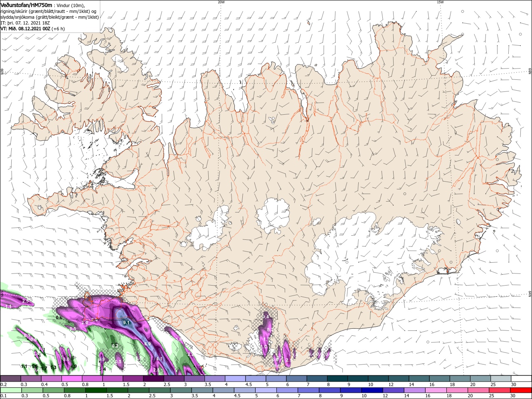532x399 pixels.
Task: Click the 2.2 precipitation value near the coast
Action: click(x=190, y=354)
